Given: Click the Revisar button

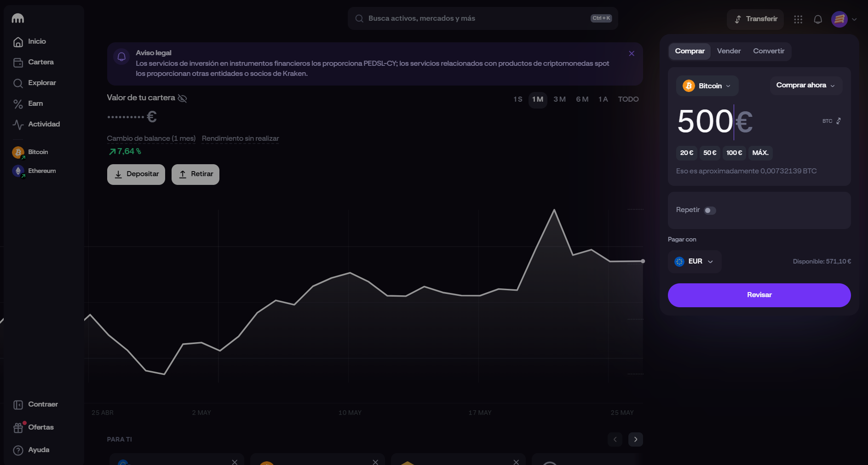Looking at the screenshot, I should coord(759,295).
